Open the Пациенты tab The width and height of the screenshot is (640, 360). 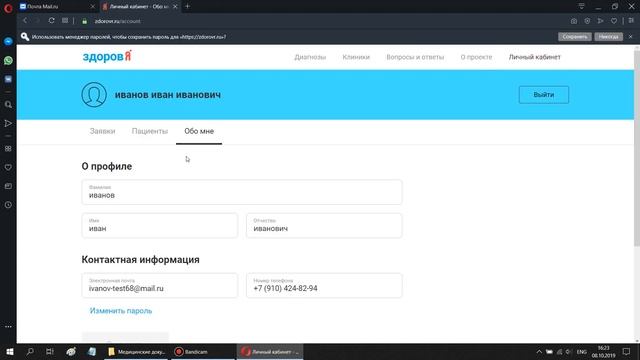pyautogui.click(x=150, y=131)
